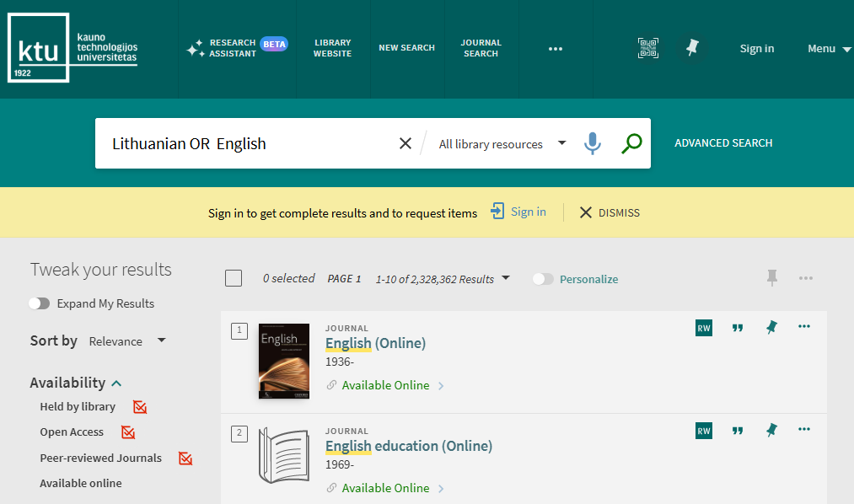Screen dimensions: 854x504
Task: Click RW export icon for first result
Action: tap(703, 328)
